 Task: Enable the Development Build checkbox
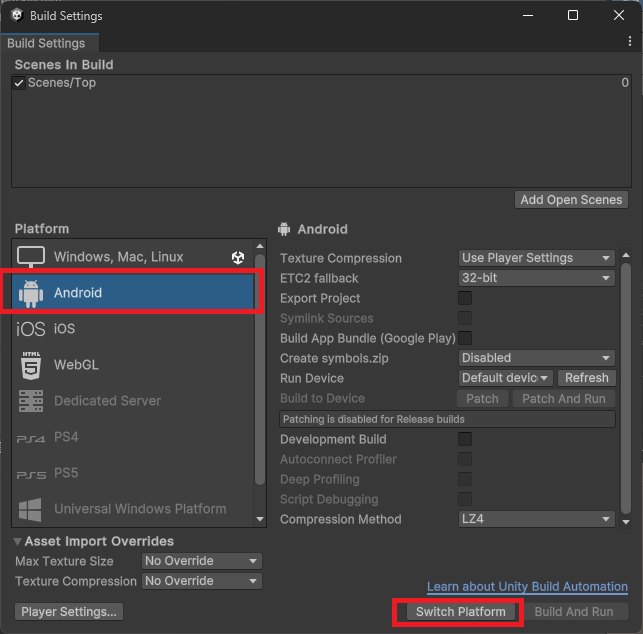pos(465,439)
